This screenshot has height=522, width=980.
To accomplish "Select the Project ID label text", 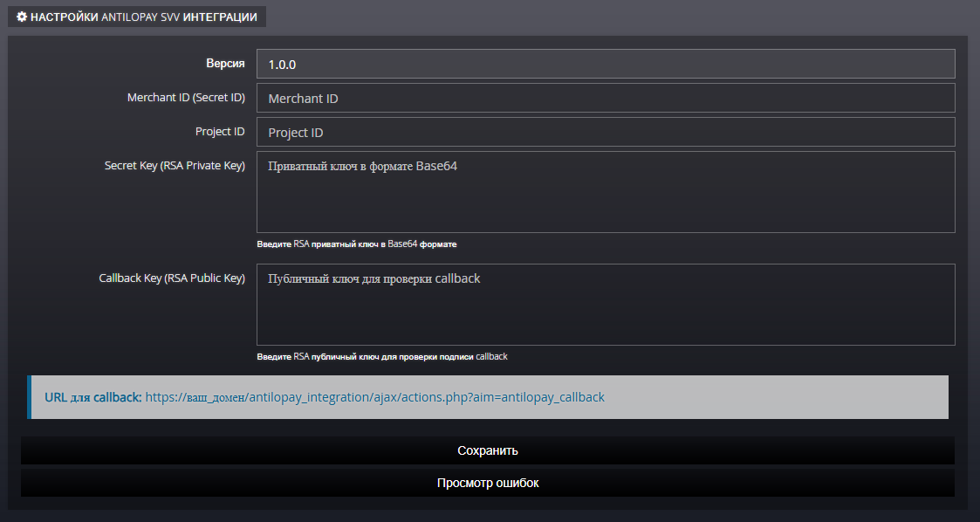I will [220, 132].
